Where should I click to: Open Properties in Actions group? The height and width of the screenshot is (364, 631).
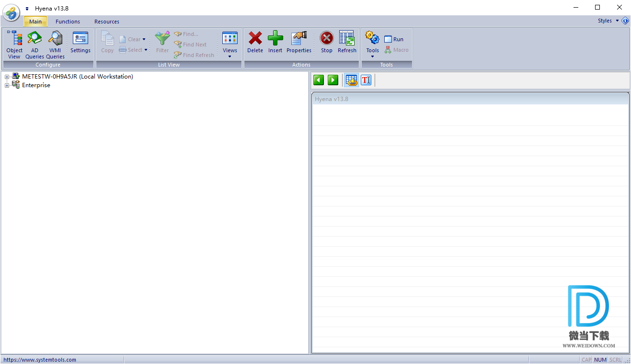click(299, 42)
